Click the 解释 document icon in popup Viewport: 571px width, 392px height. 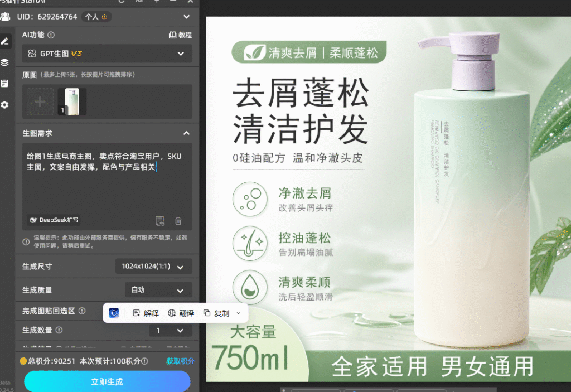(x=136, y=313)
